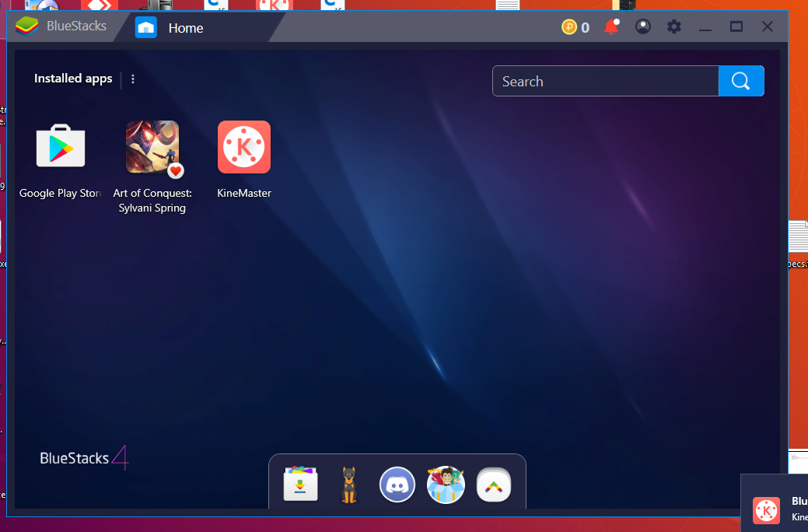Open the settings gear menu

674,26
